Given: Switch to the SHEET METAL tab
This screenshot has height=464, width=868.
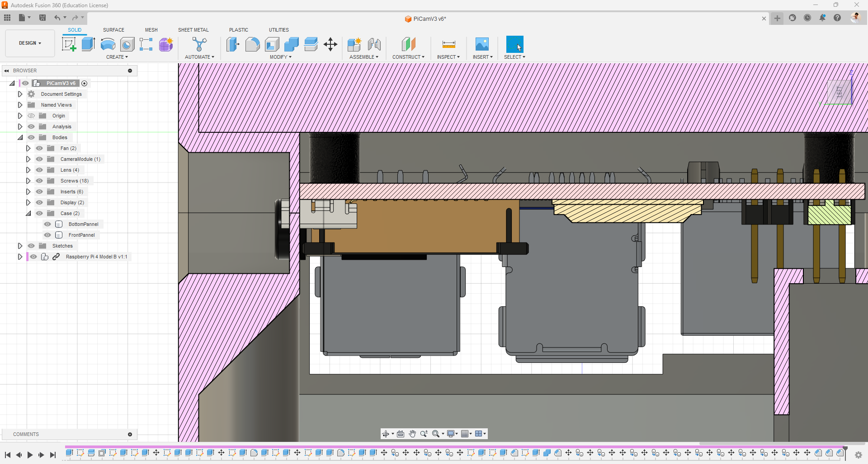Looking at the screenshot, I should (x=193, y=30).
